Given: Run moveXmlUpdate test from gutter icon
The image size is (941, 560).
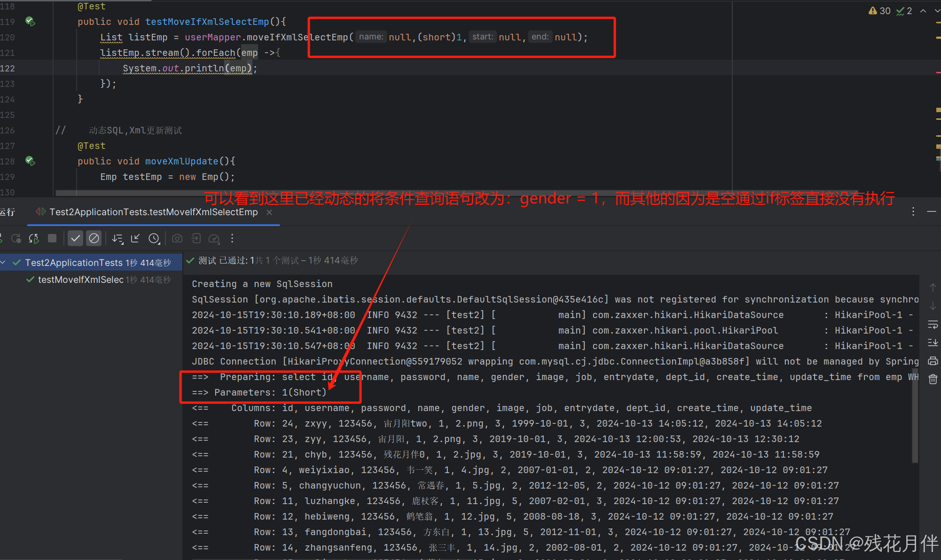Looking at the screenshot, I should [x=30, y=161].
